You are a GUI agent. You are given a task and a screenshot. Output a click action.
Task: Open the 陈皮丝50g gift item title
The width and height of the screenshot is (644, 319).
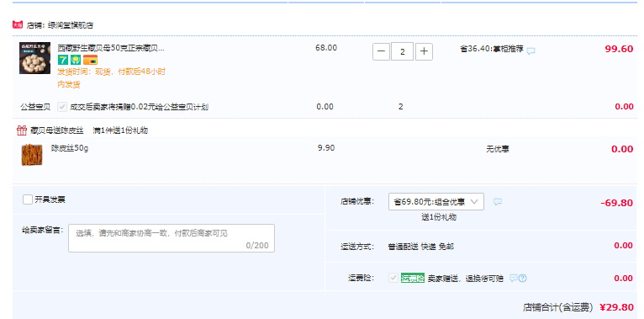click(70, 148)
